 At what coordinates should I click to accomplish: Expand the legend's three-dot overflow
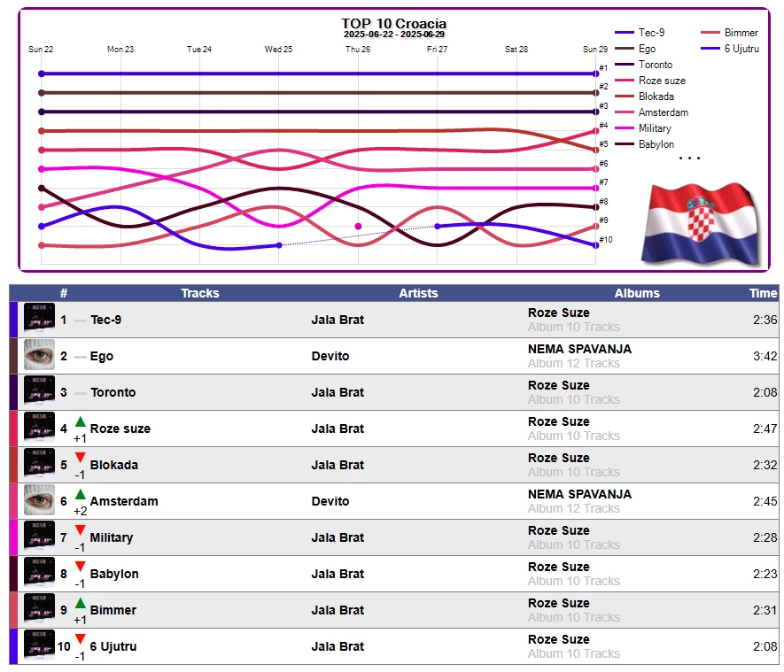689,158
